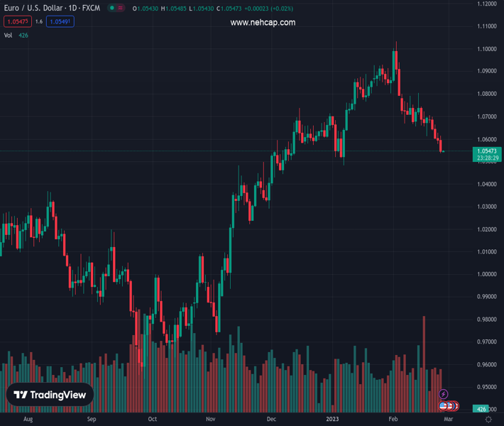
Task: Click the www.nehcap.com watermark text
Action: pos(263,23)
